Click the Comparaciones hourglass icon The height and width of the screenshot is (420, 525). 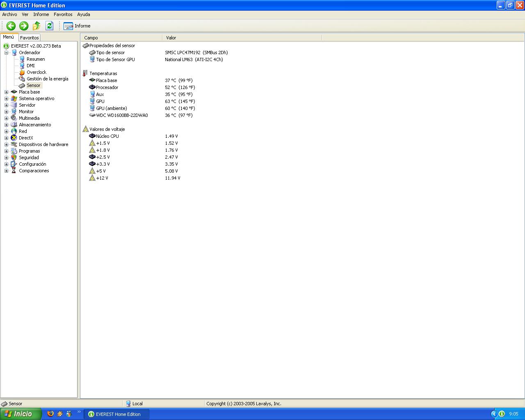click(x=14, y=171)
